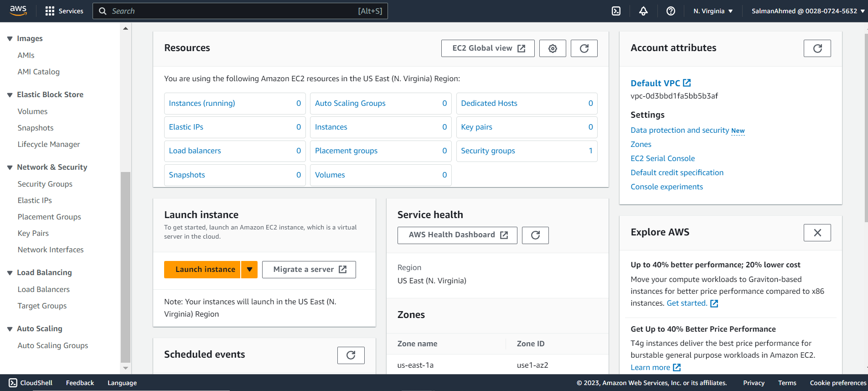Click external link icon after Learn more
Screen dimensions: 868x391
677,367
